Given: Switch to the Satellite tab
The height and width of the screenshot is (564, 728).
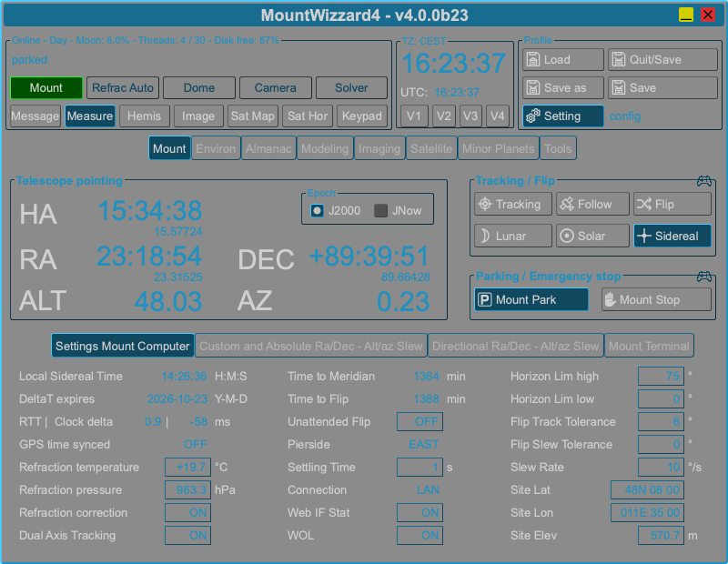Looking at the screenshot, I should click(431, 148).
